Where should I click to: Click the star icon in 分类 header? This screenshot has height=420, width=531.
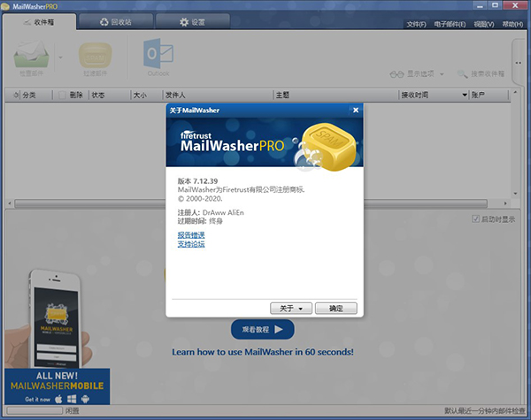coord(16,95)
